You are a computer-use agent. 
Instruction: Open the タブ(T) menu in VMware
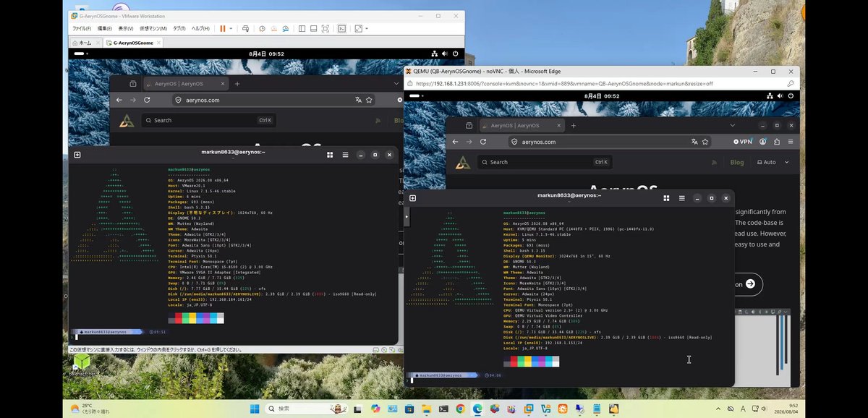click(x=179, y=28)
